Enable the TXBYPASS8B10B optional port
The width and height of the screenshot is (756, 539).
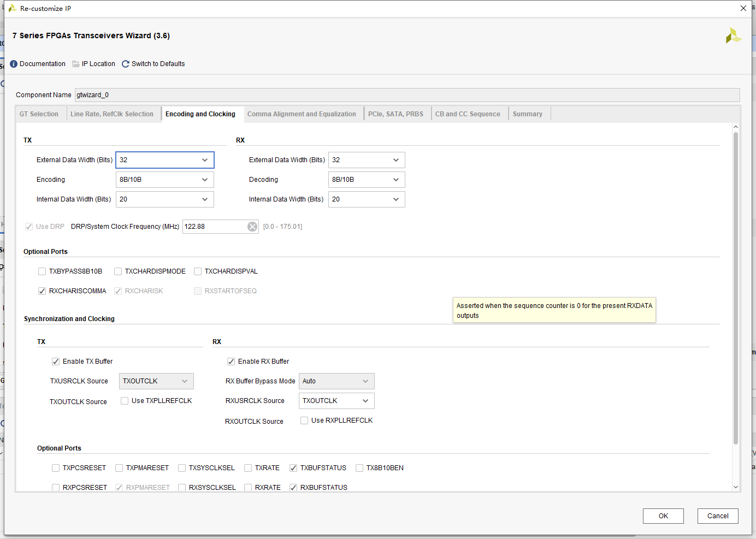pyautogui.click(x=42, y=271)
